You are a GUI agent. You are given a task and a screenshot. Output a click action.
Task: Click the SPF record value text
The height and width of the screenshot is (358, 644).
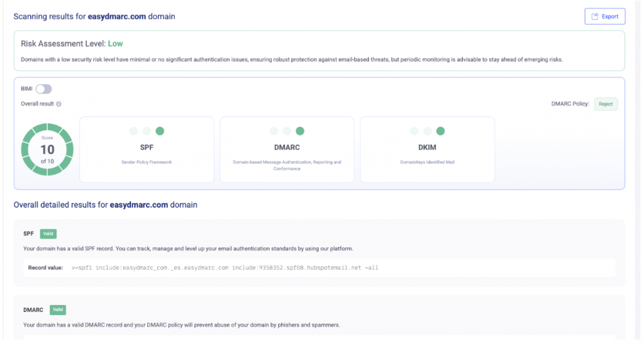[x=225, y=267]
